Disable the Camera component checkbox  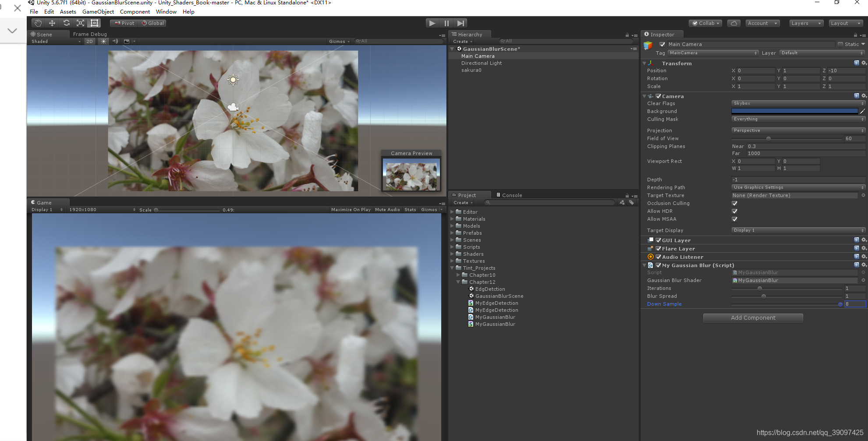(x=658, y=96)
